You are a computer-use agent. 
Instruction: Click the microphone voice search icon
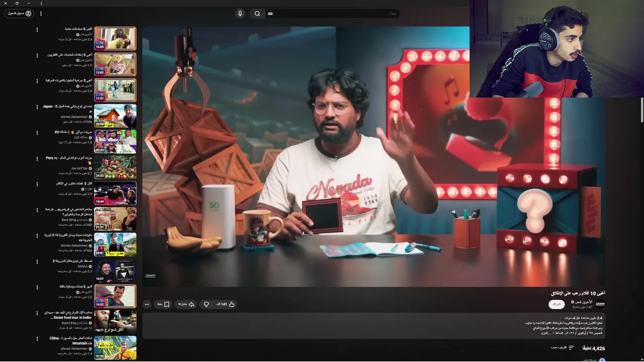tap(240, 14)
